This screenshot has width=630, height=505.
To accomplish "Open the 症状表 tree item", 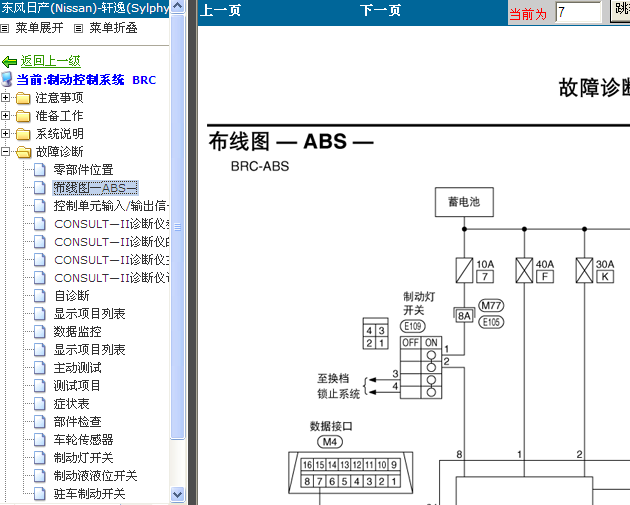I will coord(72,404).
